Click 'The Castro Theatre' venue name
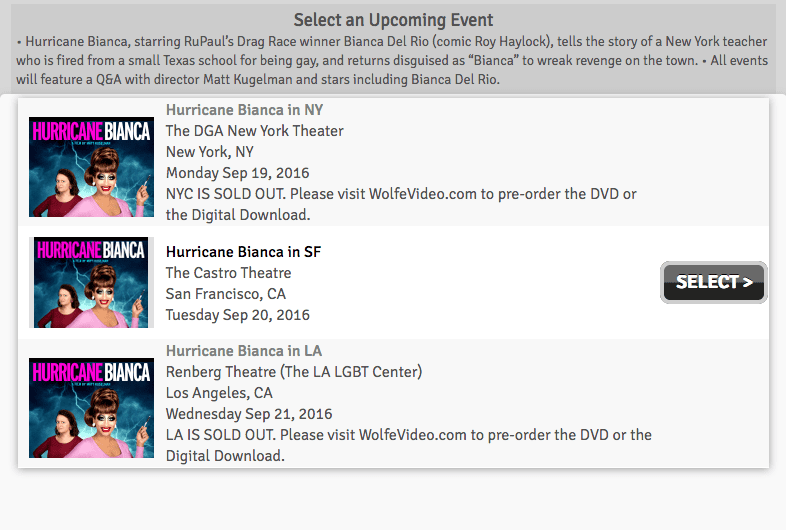Screen dimensions: 786x530 (x=228, y=273)
